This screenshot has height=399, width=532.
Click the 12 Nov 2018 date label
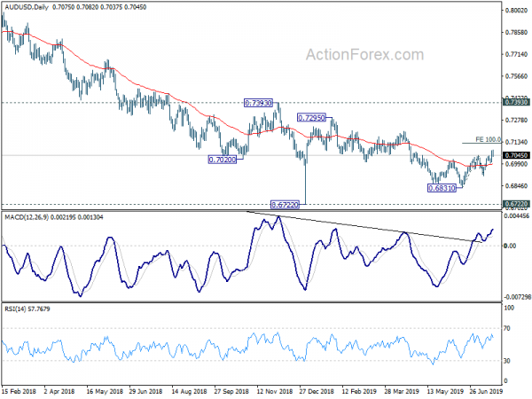(x=275, y=391)
